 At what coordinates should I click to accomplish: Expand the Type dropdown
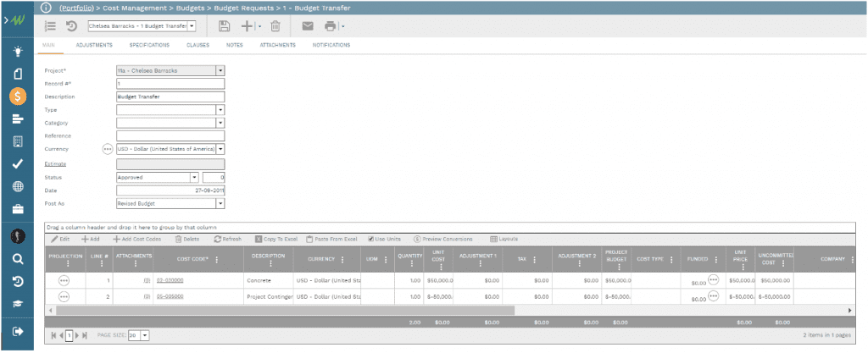[x=220, y=110]
